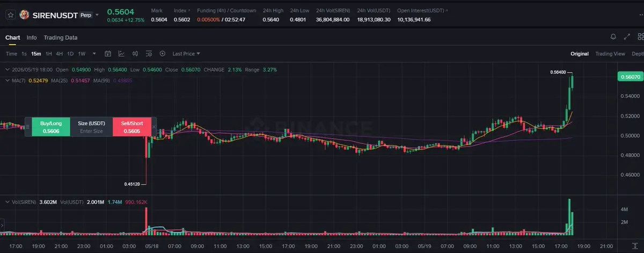Open the chart display settings icon
The image size is (644, 253).
(149, 54)
